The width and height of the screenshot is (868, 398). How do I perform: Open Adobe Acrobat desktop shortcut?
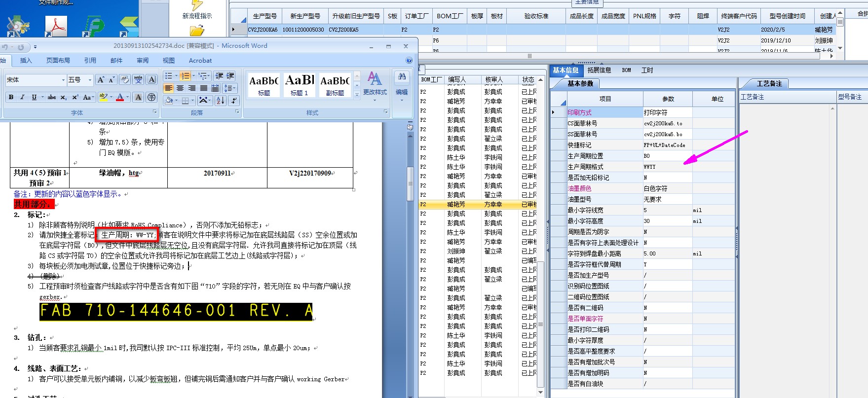[56, 27]
